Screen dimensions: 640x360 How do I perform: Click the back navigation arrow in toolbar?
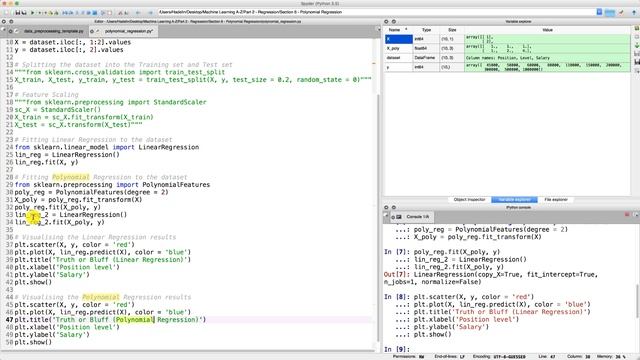[x=138, y=13]
